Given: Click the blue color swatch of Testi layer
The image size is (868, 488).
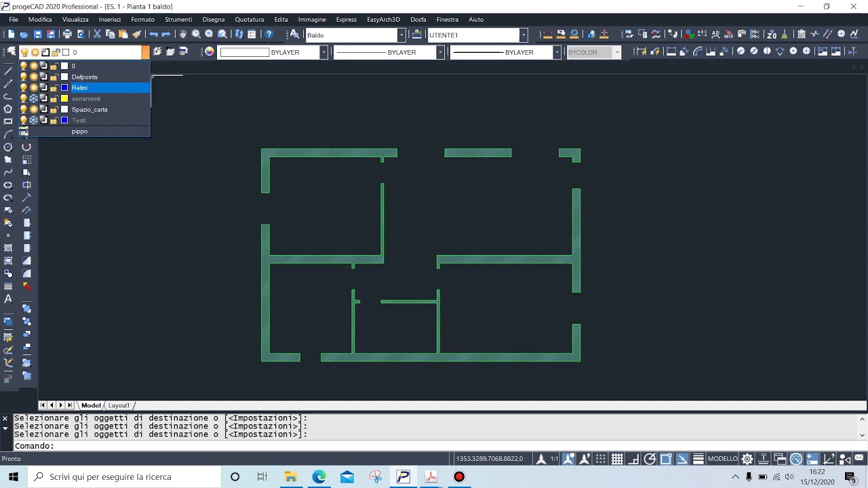Looking at the screenshot, I should (x=65, y=120).
